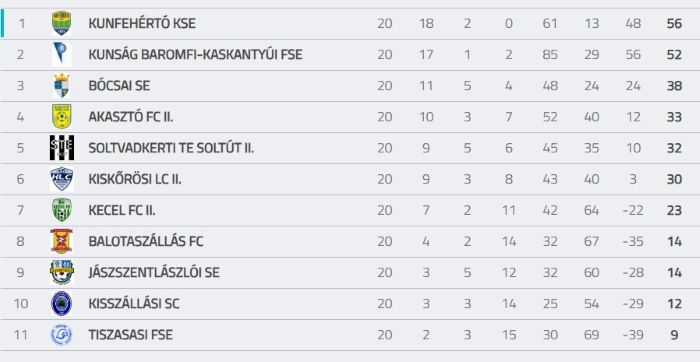700x362 pixels.
Task: Select the Jászszentlászlói SE team emblem
Action: coord(62,273)
